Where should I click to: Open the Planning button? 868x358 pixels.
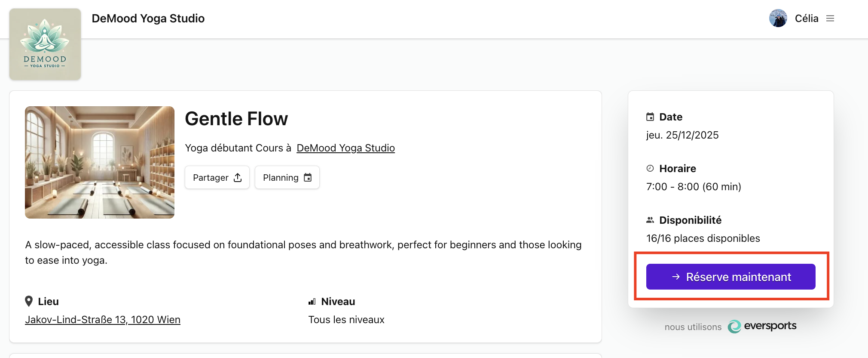[x=287, y=177]
